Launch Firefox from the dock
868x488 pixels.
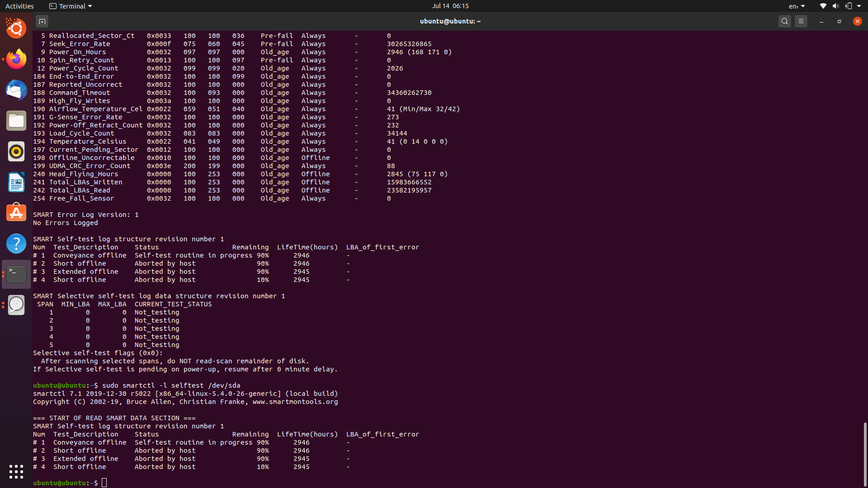pos(16,59)
